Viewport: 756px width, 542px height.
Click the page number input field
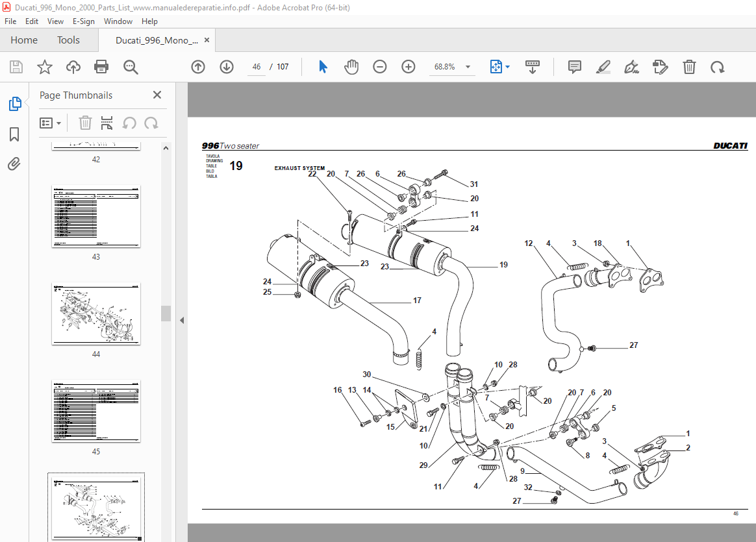tap(257, 67)
